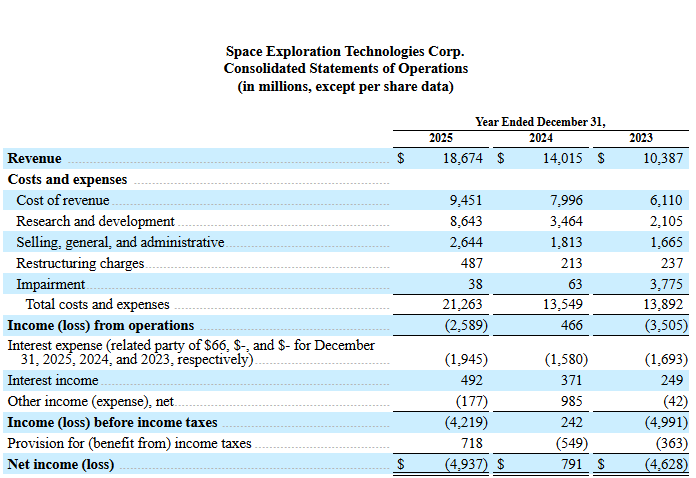Viewport: 696px width, 478px height.
Task: Click 'Income (loss) before income taxes' label
Action: (112, 422)
